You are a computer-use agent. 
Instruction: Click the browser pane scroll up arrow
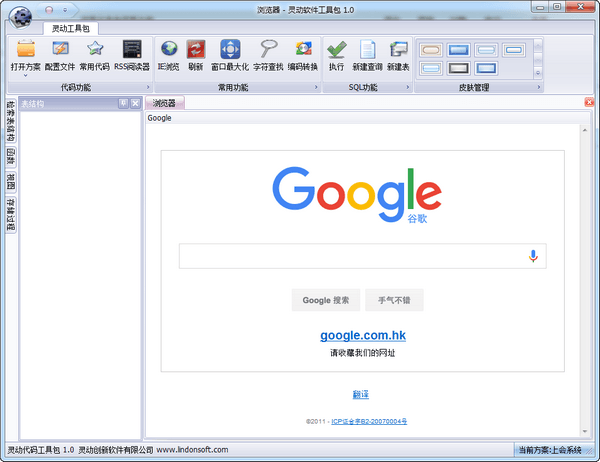[x=585, y=131]
